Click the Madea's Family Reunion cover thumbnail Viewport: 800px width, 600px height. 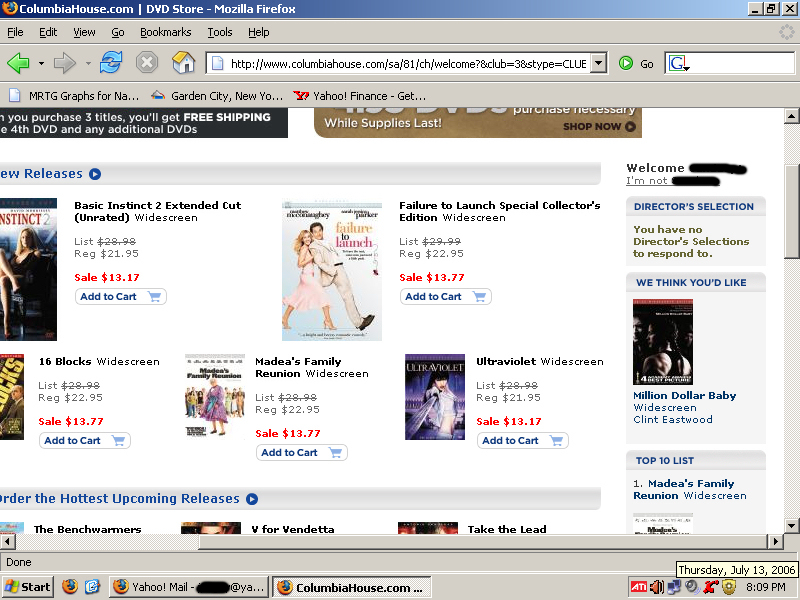click(x=215, y=396)
